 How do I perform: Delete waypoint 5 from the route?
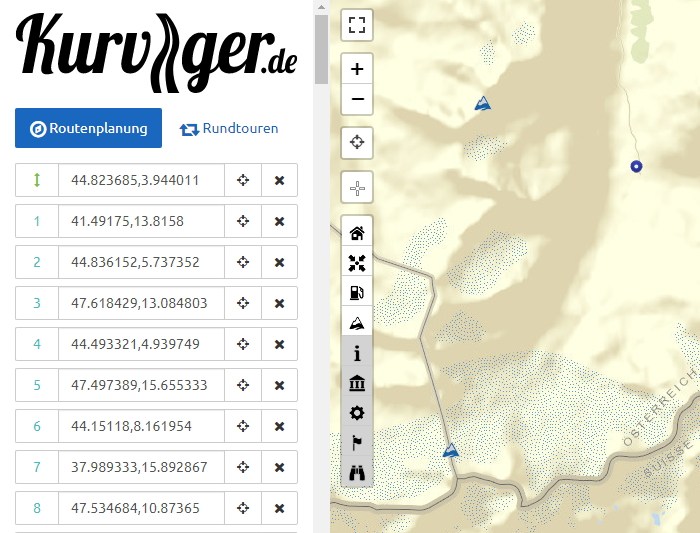click(x=280, y=385)
